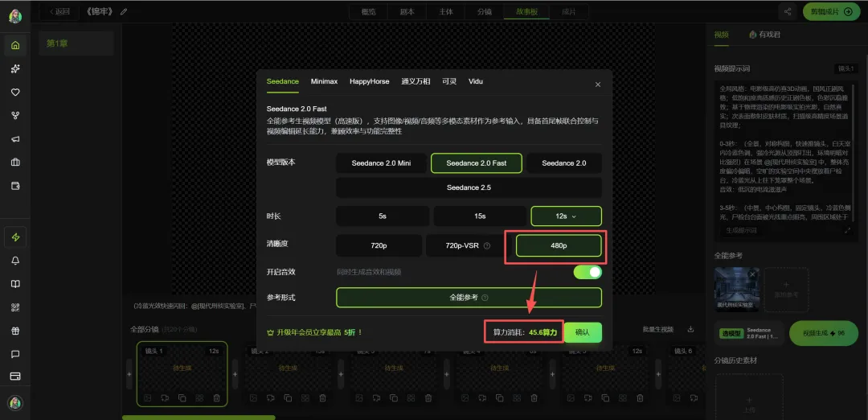Click the video camera icon on 镜头 1 card
Screen dimensions: 868x420
click(x=165, y=397)
